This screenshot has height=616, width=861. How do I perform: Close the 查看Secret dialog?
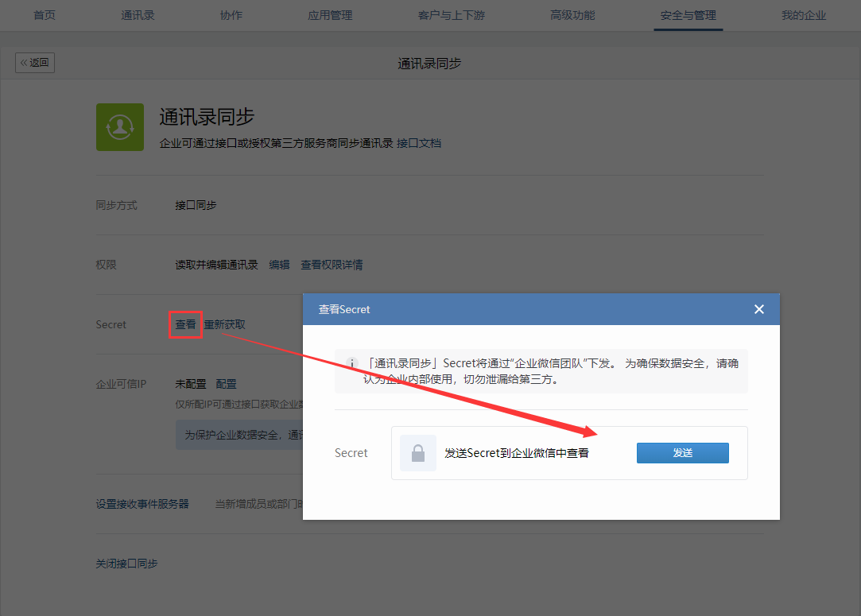pyautogui.click(x=758, y=309)
